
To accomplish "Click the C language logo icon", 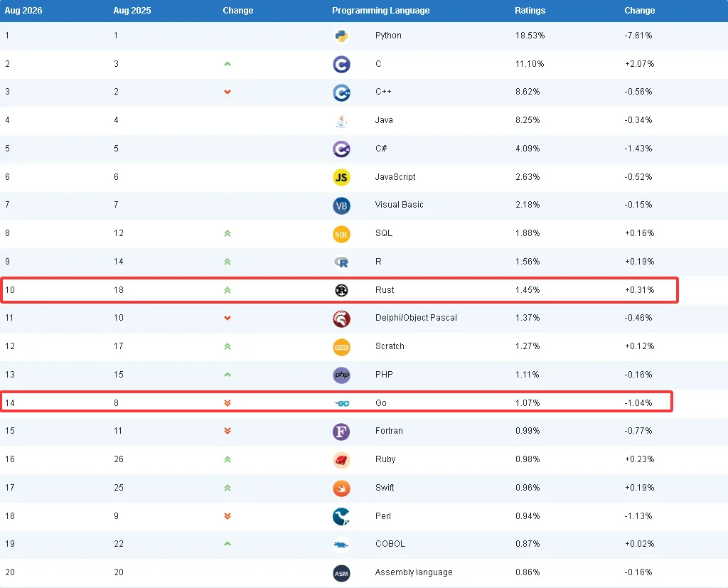I will click(x=341, y=64).
